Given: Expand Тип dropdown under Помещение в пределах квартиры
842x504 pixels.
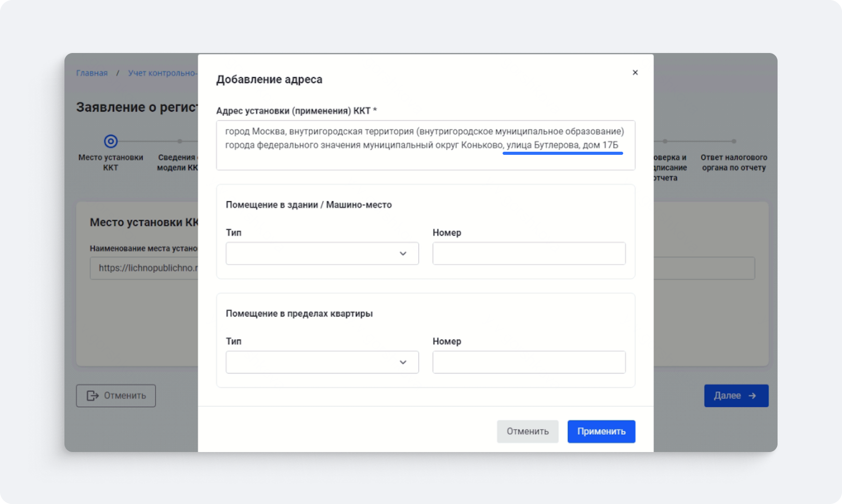Looking at the screenshot, I should 322,362.
